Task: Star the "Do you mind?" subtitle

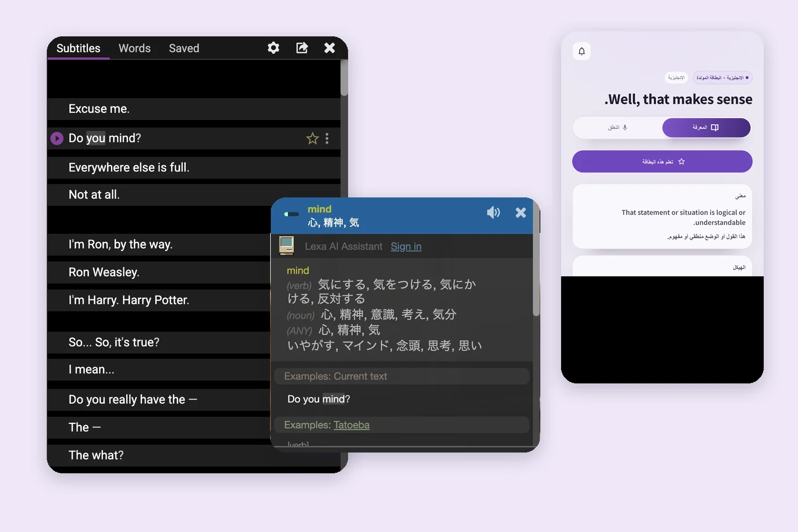Action: 312,139
